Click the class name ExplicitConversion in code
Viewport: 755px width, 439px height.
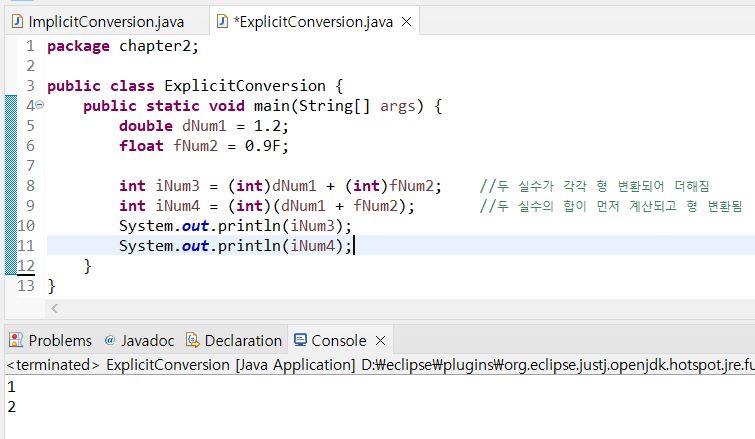click(x=245, y=86)
